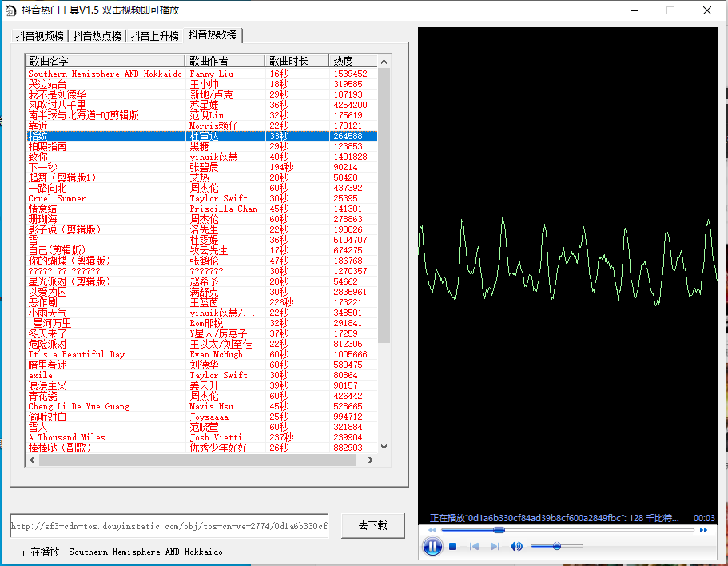Sort by the 歌曲名字 column header

click(x=105, y=61)
